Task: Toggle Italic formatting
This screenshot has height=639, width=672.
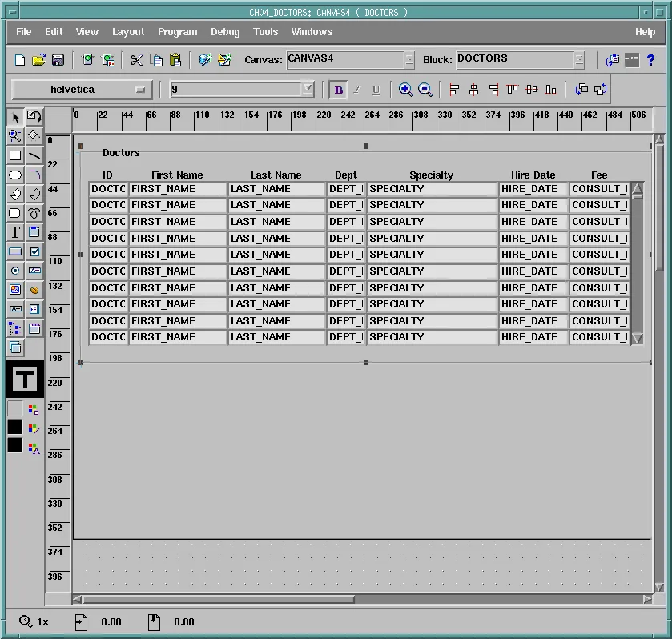Action: pyautogui.click(x=356, y=90)
